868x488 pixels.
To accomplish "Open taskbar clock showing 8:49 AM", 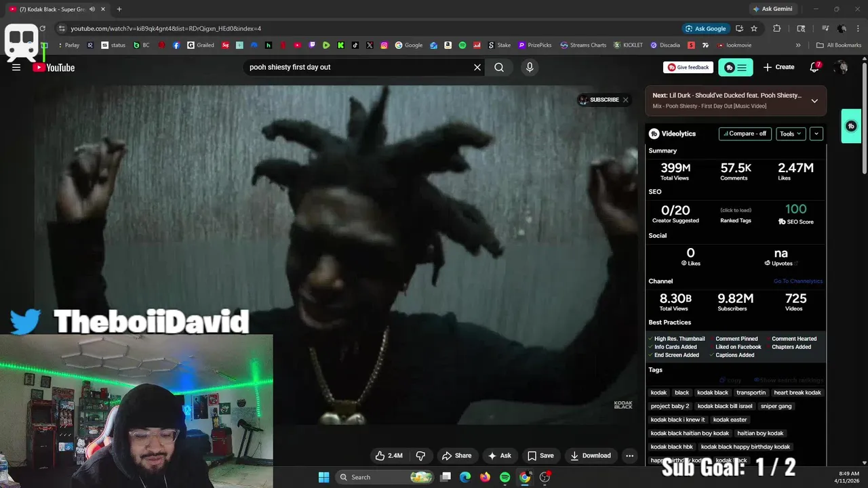I will coord(848,477).
